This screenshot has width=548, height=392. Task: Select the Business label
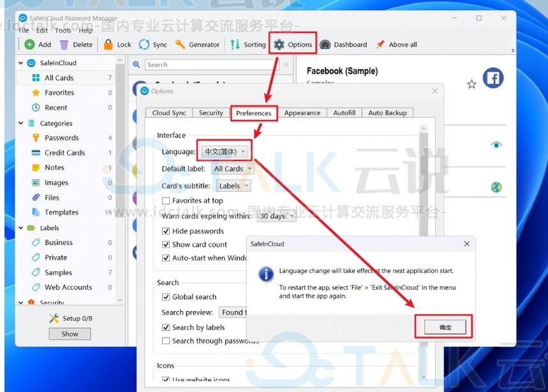click(x=66, y=243)
